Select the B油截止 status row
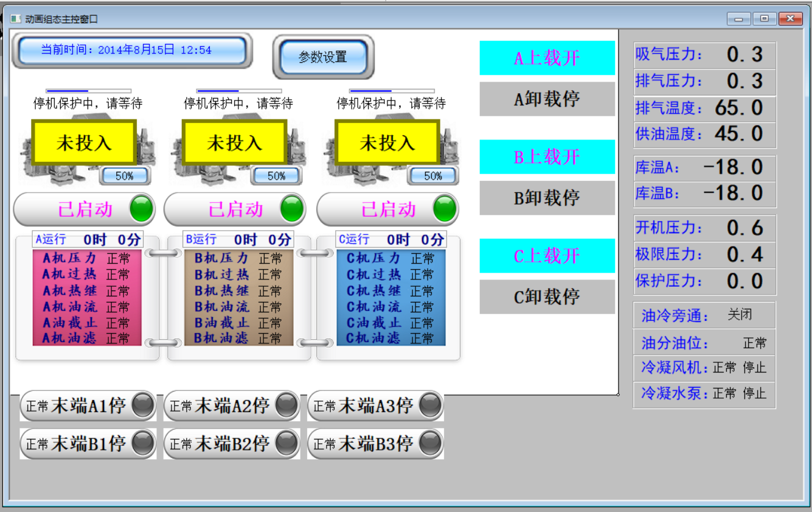The width and height of the screenshot is (812, 512). click(x=239, y=323)
